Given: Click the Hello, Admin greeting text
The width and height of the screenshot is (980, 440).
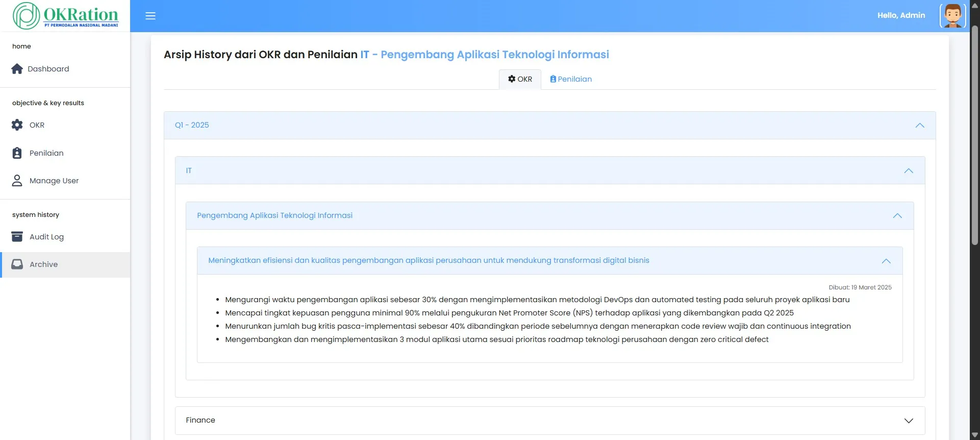Looking at the screenshot, I should (901, 15).
